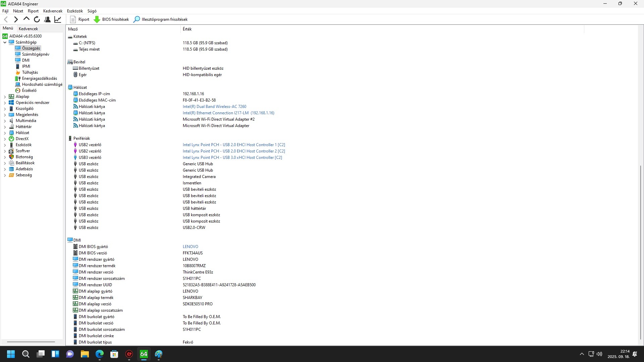The image size is (644, 362).
Task: Click the user profile toolbar icon
Action: pyautogui.click(x=47, y=19)
